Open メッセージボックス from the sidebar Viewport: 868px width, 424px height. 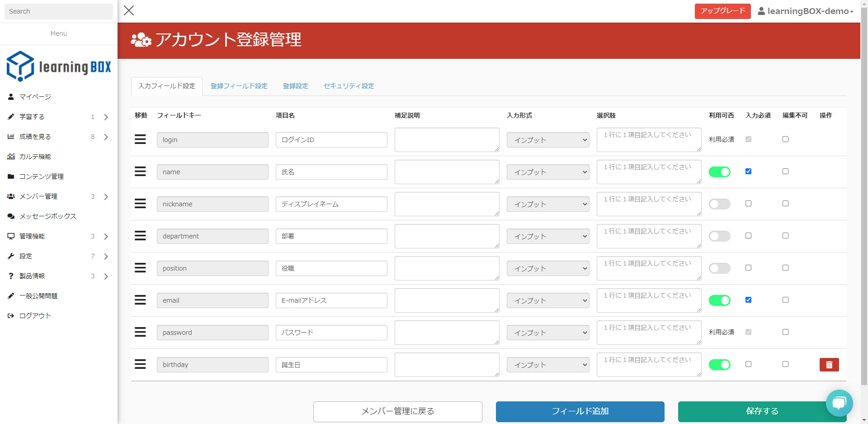click(x=48, y=216)
